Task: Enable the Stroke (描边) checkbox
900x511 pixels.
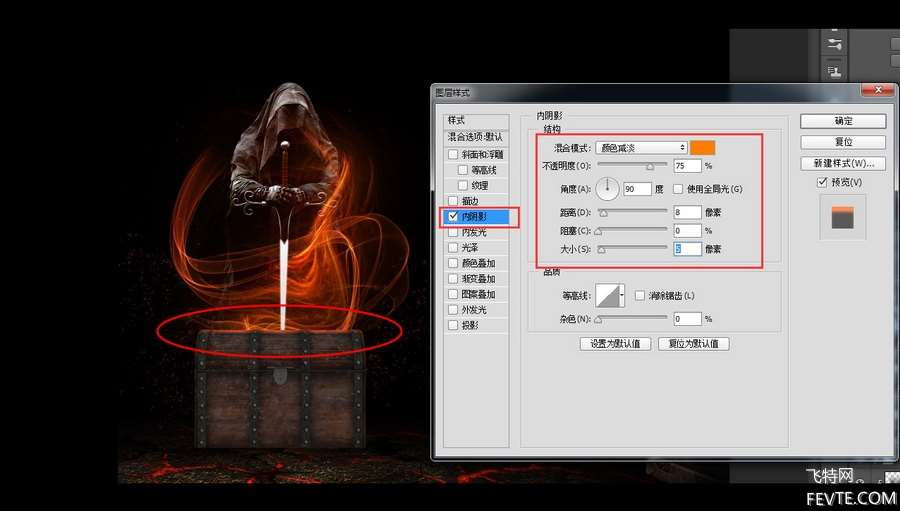Action: (453, 201)
